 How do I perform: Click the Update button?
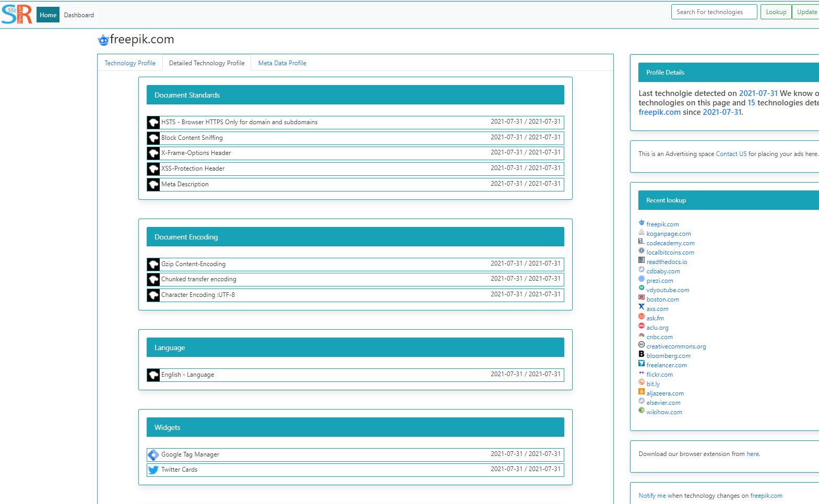pos(806,12)
